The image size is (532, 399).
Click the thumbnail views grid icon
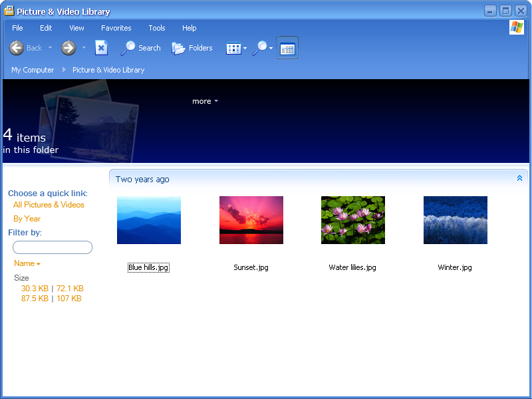233,48
